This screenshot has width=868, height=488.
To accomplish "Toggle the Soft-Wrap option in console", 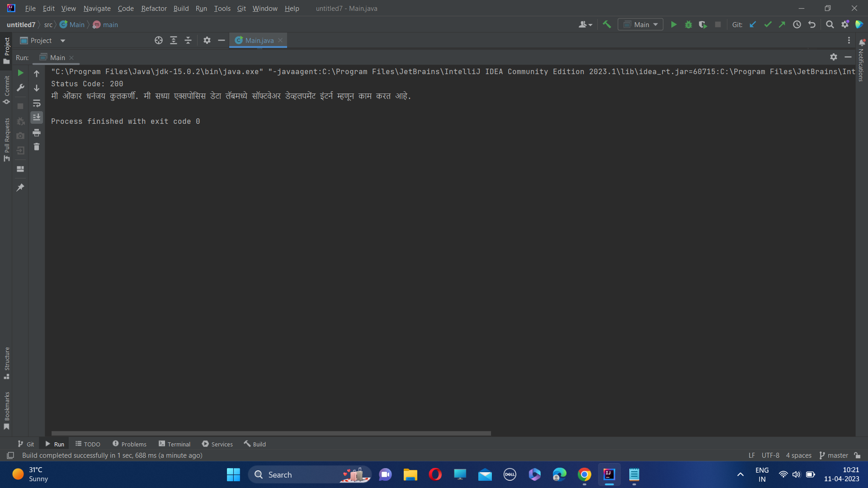I will [x=37, y=103].
